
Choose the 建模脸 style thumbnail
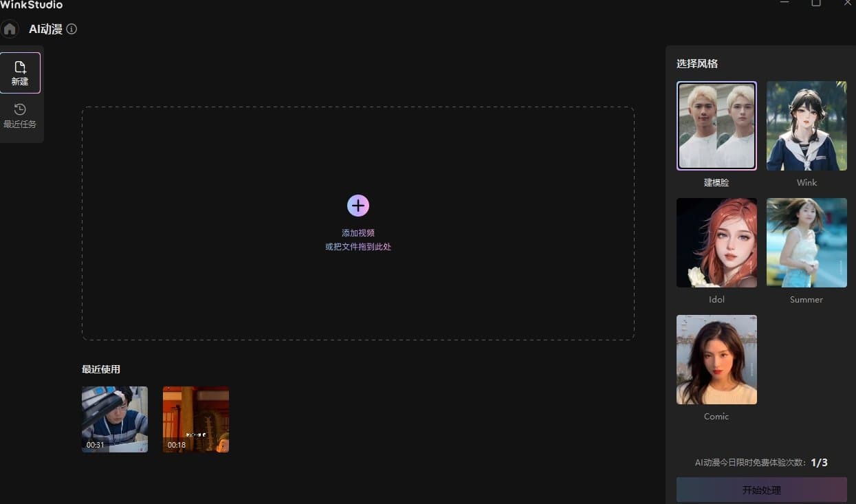[716, 126]
